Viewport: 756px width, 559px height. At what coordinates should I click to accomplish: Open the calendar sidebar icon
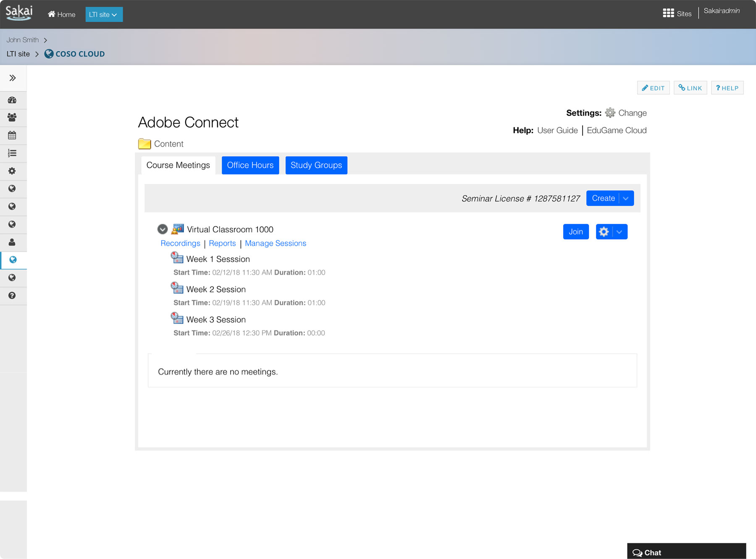[12, 135]
